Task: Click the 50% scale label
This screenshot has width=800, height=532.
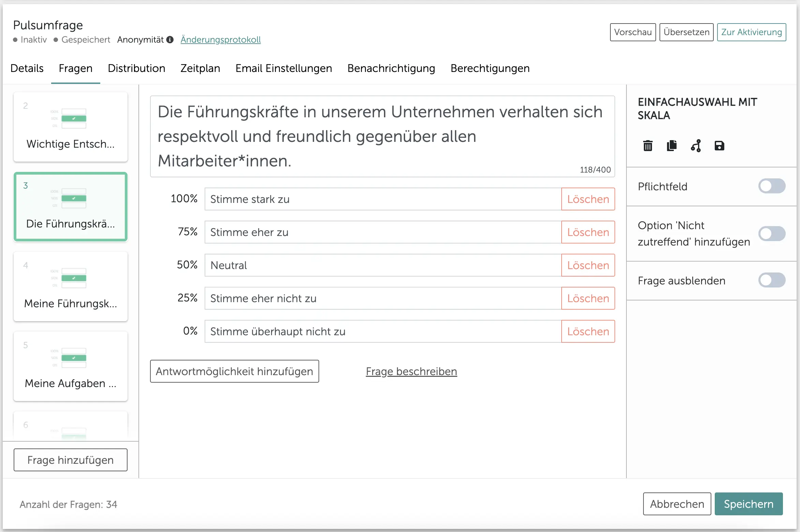Action: pyautogui.click(x=187, y=265)
